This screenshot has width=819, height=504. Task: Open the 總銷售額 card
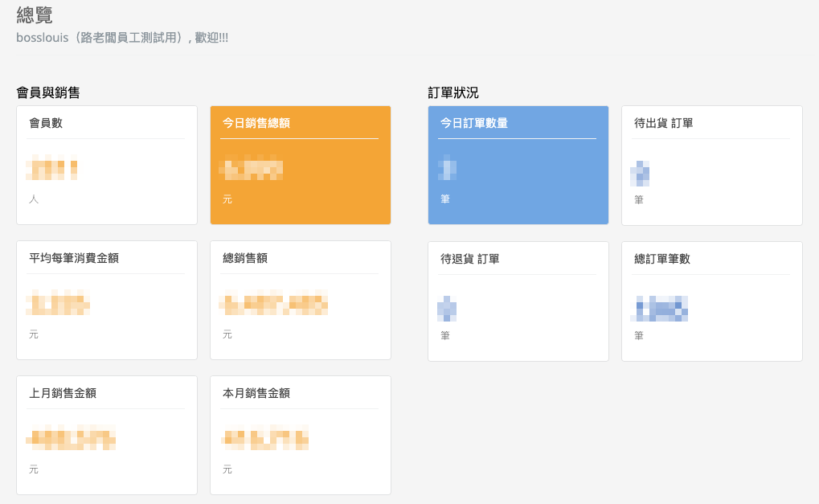(x=301, y=301)
